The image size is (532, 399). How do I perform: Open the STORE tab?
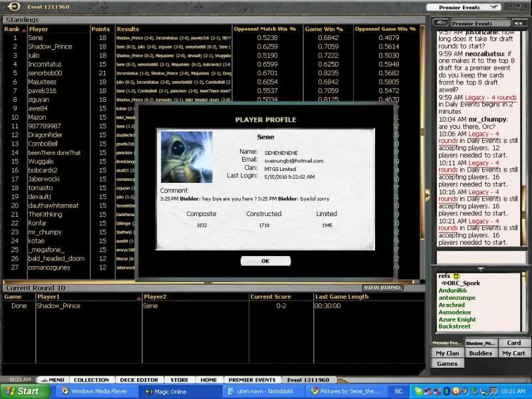click(180, 380)
